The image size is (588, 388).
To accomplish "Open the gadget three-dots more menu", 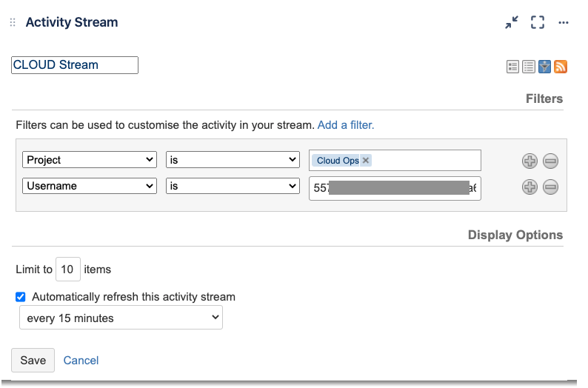I will (564, 22).
